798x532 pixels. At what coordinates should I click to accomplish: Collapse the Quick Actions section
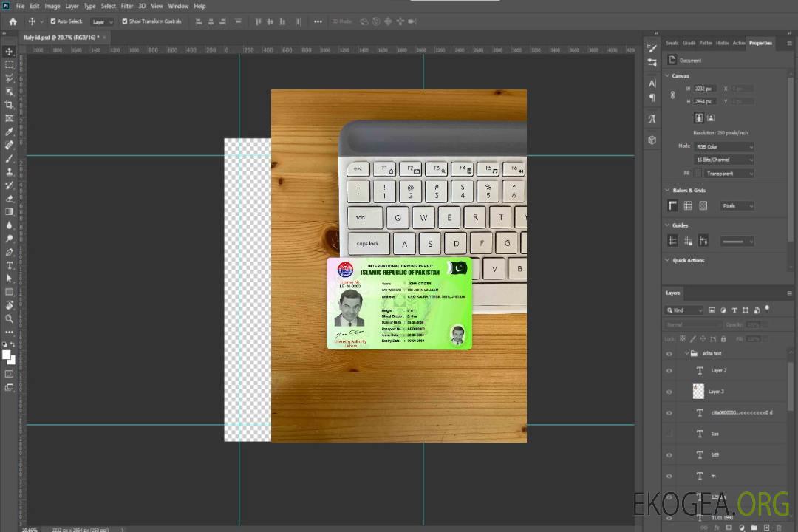click(x=668, y=260)
